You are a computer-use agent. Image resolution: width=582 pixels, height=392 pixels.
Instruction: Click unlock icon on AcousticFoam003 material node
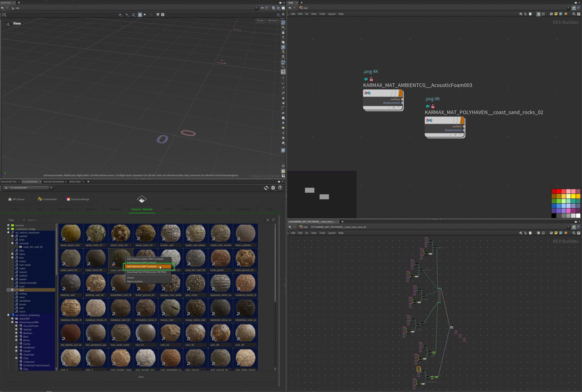pyautogui.click(x=371, y=79)
